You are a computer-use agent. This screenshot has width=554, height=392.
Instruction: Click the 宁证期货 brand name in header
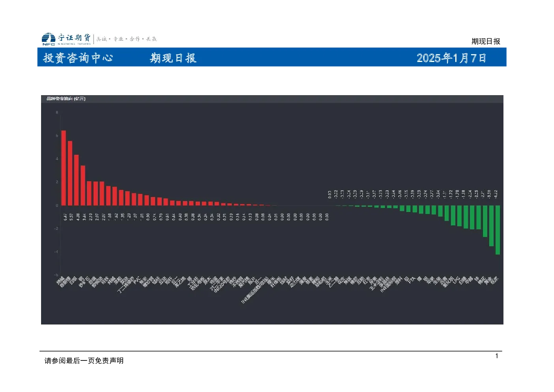[x=74, y=38]
